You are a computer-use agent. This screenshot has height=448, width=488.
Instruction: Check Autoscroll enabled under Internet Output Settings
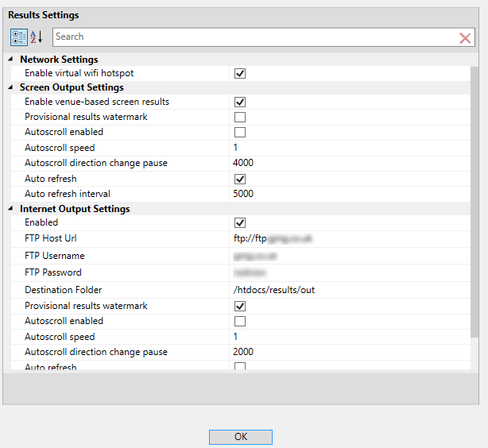tap(240, 322)
